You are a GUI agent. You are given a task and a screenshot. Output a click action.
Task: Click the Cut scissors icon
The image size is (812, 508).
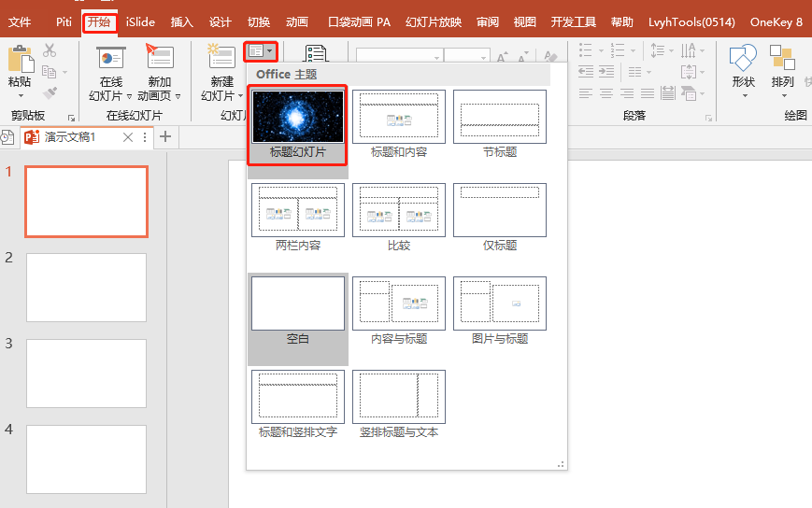50,50
